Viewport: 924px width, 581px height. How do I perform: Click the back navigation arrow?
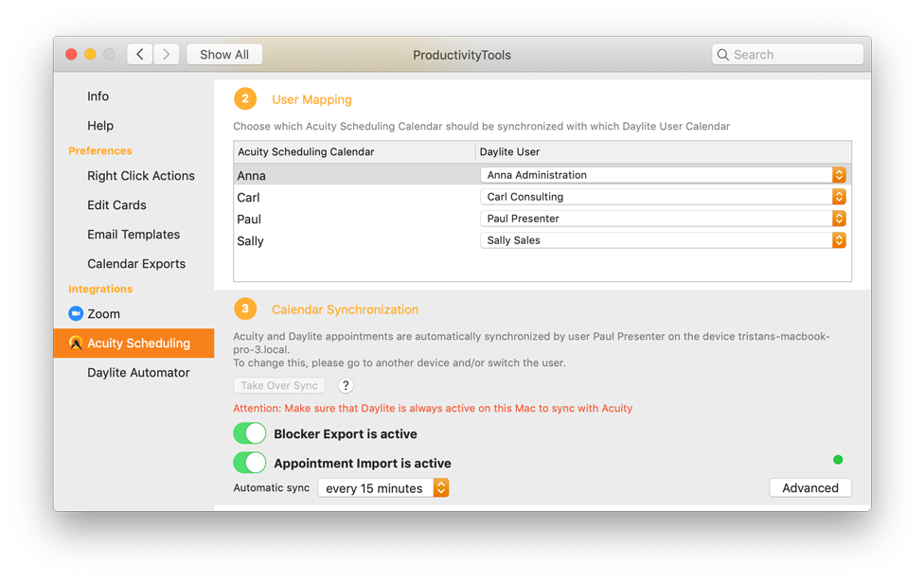(140, 54)
